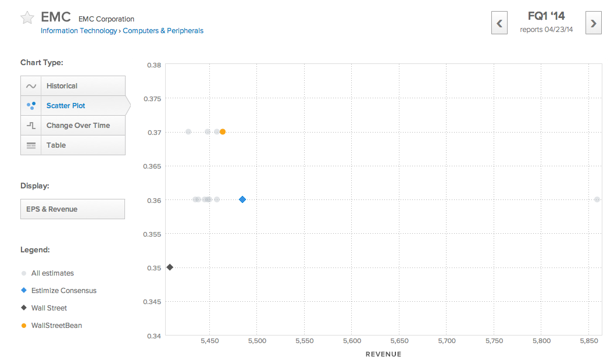Screen dimensions: 614x364
Task: Click the Change Over Time icon
Action: [x=31, y=125]
